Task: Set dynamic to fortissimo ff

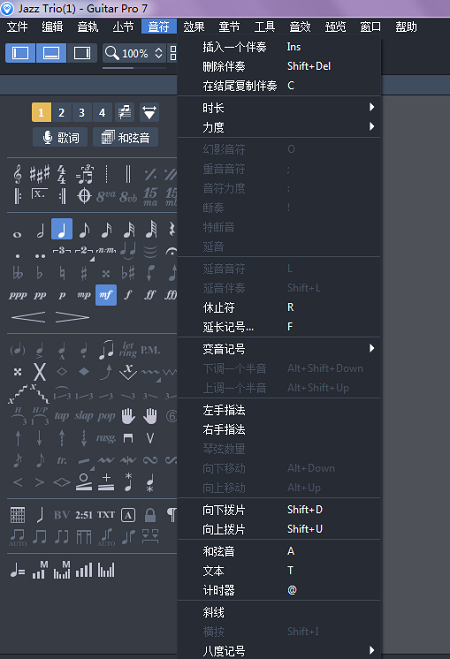Action: tap(150, 295)
